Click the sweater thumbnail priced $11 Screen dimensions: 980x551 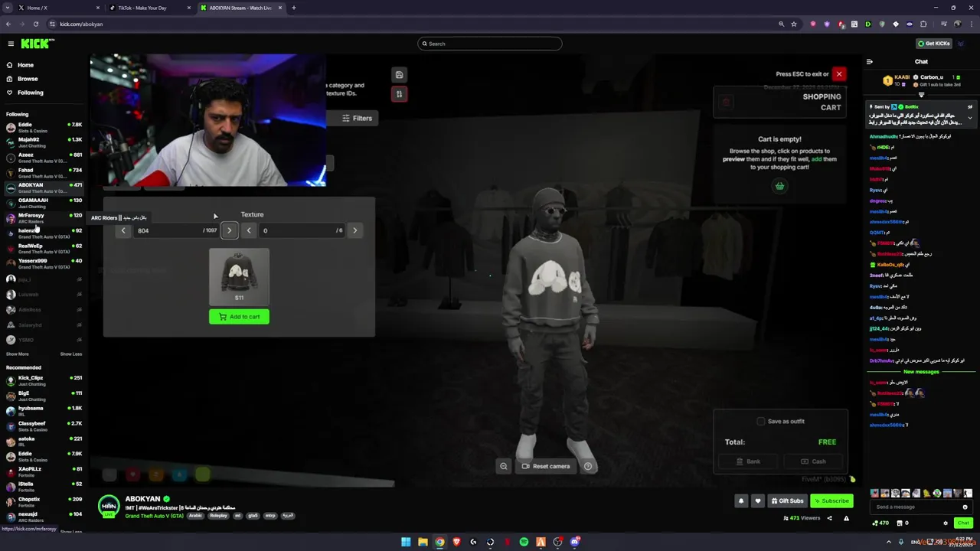click(x=239, y=275)
